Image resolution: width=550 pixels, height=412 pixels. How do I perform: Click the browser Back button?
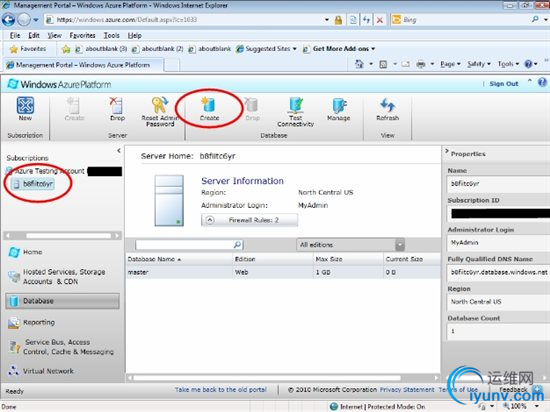click(x=8, y=20)
